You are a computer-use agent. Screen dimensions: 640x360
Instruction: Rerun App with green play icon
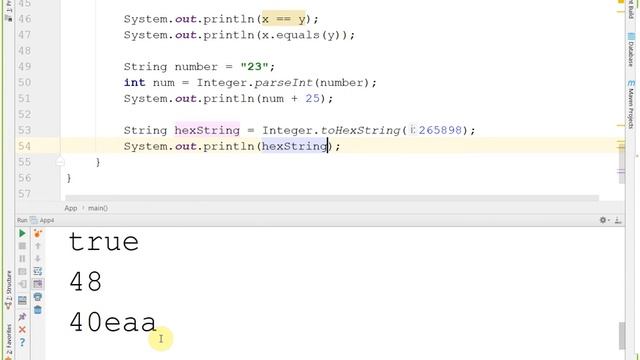(22, 233)
